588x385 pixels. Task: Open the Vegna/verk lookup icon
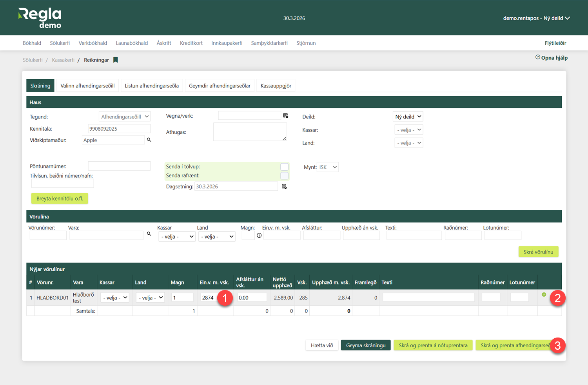click(285, 116)
